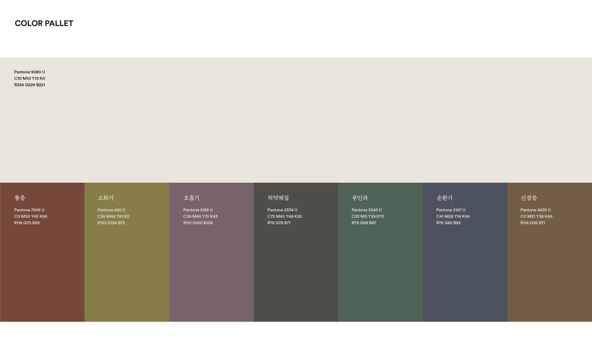Click the 'R133 G124 B72' text
Viewport: 592px width, 364px height.
111,223
